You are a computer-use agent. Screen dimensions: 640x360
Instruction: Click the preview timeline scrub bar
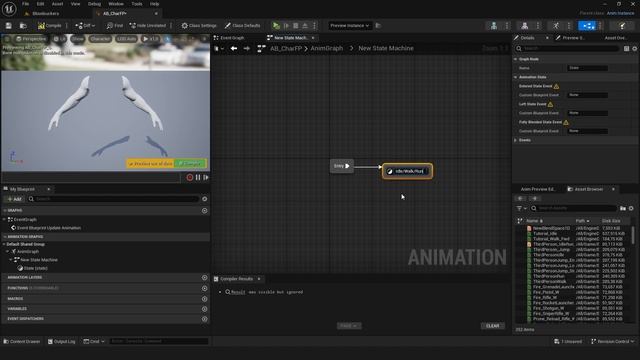pyautogui.click(x=91, y=178)
